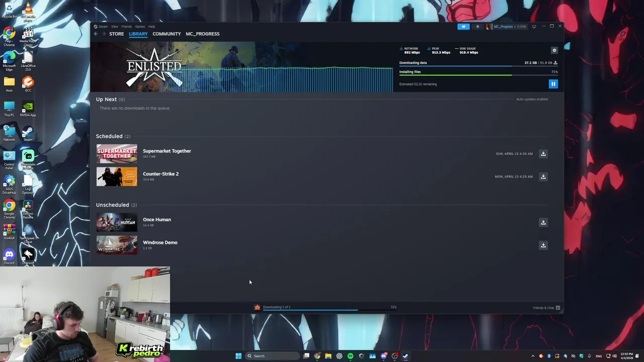Select DaVinci Resolve desktop icon
Viewport: 644px width, 362px height.
pos(28,209)
